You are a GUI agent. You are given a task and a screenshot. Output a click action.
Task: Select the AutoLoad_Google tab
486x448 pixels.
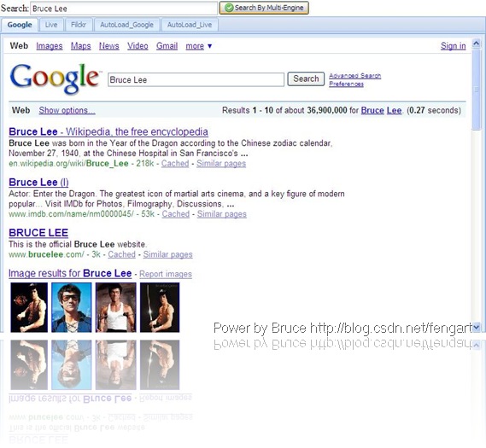[x=126, y=25]
